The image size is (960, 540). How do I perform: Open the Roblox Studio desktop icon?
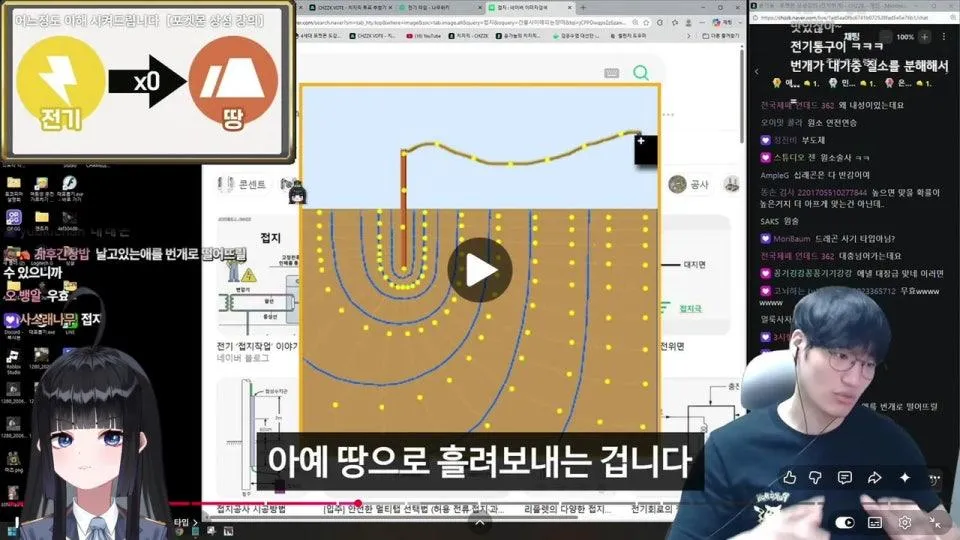(x=13, y=362)
